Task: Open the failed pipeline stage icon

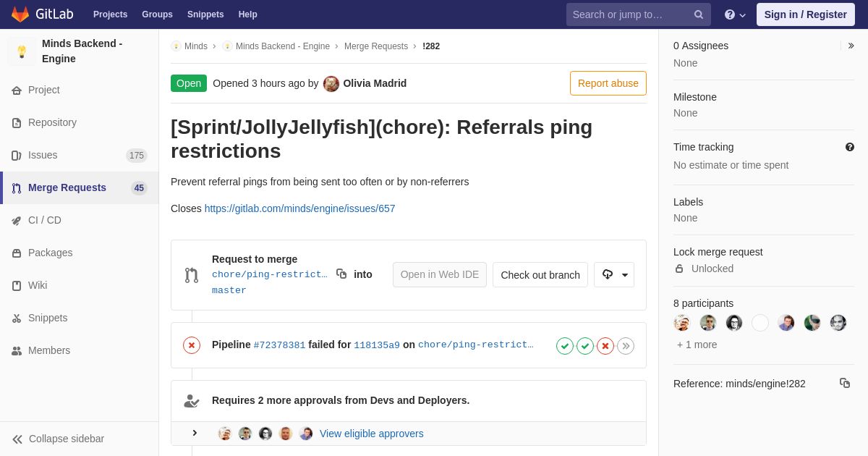Action: pos(605,346)
